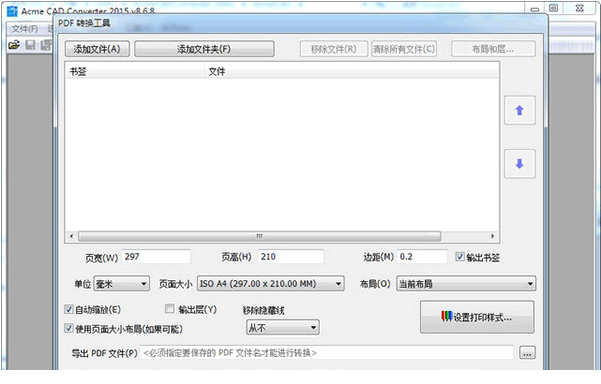
Task: Close the Acme CAD Converter window
Action: coord(580,8)
